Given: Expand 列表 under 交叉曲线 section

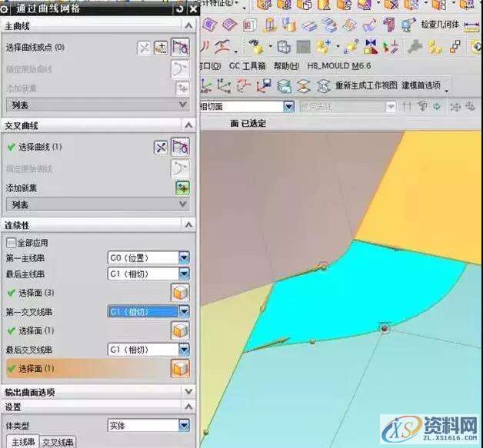Looking at the screenshot, I should tap(98, 204).
